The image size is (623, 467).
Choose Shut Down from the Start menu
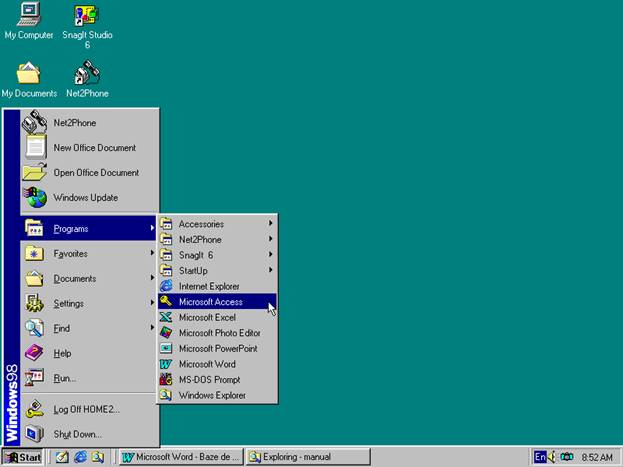(x=77, y=434)
